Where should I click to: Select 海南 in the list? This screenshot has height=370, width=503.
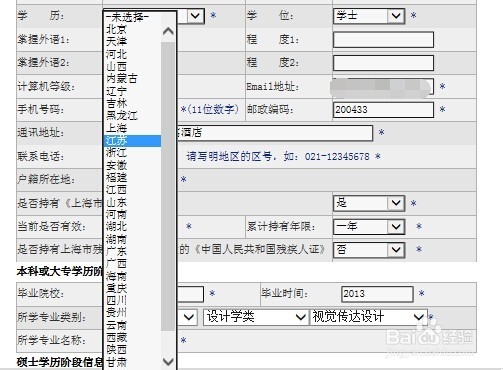point(133,276)
